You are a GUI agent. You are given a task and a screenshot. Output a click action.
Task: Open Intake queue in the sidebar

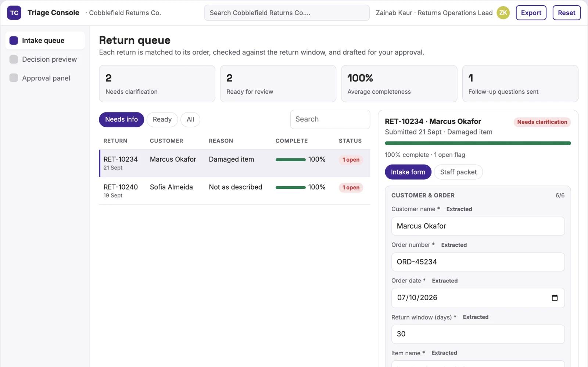[45, 40]
